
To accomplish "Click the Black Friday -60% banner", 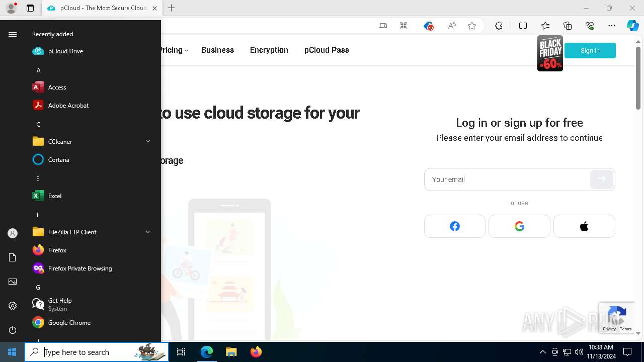I will pyautogui.click(x=550, y=53).
